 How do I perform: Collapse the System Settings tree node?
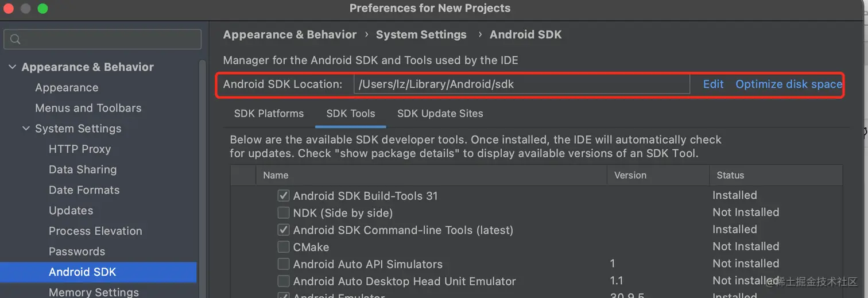coord(26,129)
